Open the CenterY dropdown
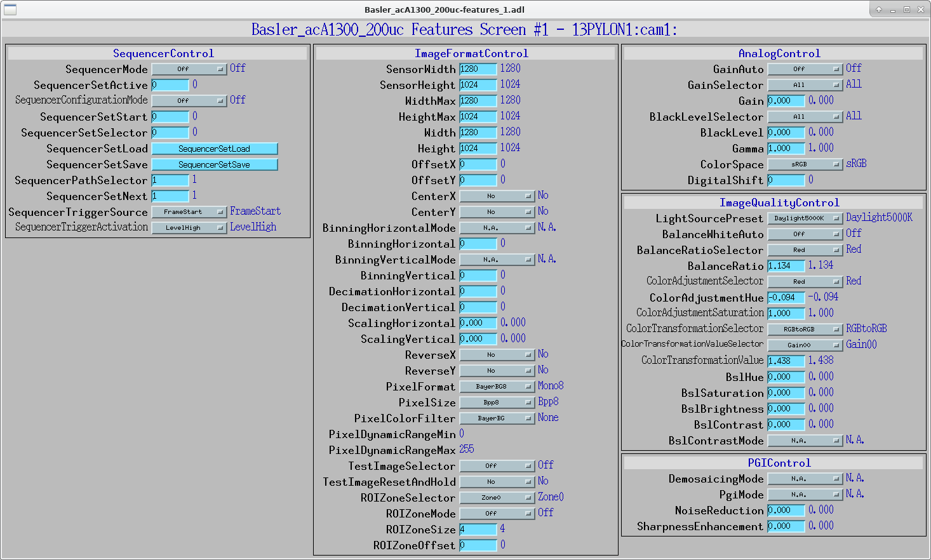The width and height of the screenshot is (931, 560). [497, 211]
